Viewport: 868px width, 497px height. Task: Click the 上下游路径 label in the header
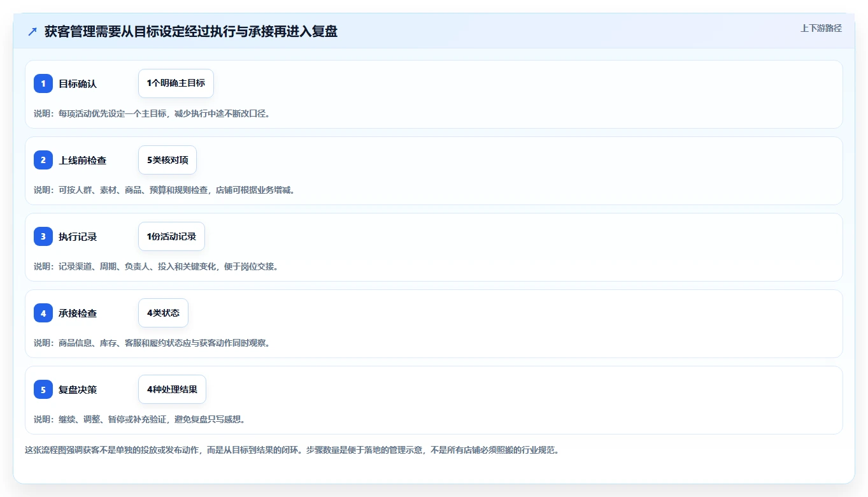click(821, 28)
